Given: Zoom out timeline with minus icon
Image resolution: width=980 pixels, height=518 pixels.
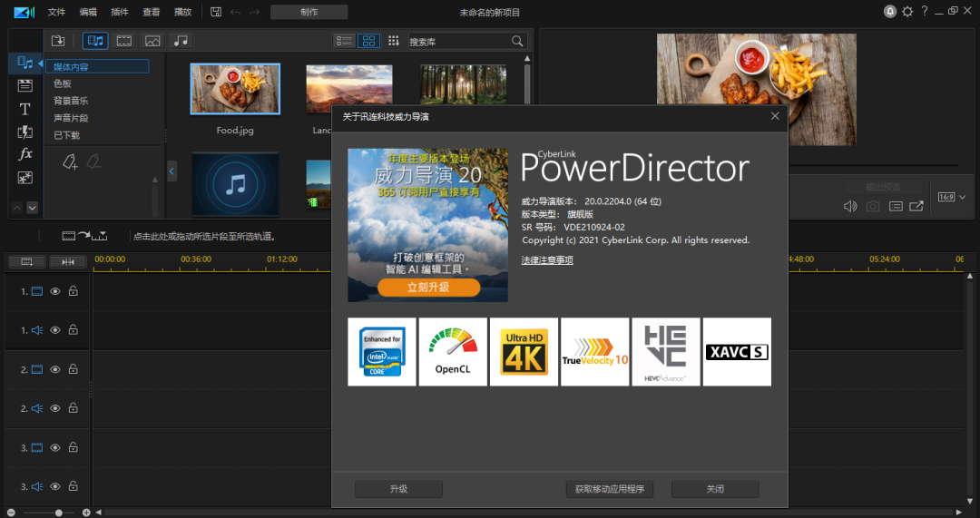Looking at the screenshot, I should click(11, 513).
